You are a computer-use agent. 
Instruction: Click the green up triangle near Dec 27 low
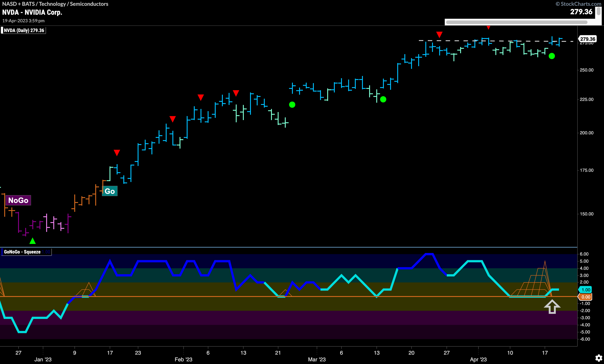click(x=33, y=241)
